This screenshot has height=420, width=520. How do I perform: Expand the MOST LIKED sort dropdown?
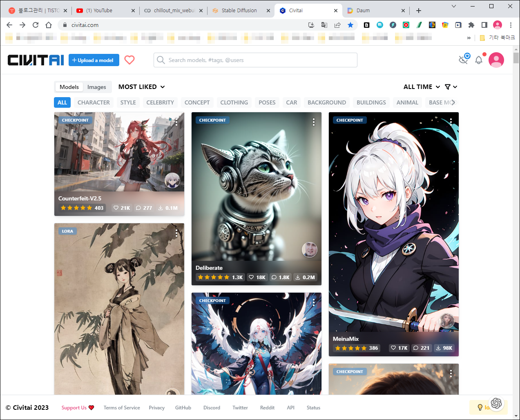coord(142,87)
